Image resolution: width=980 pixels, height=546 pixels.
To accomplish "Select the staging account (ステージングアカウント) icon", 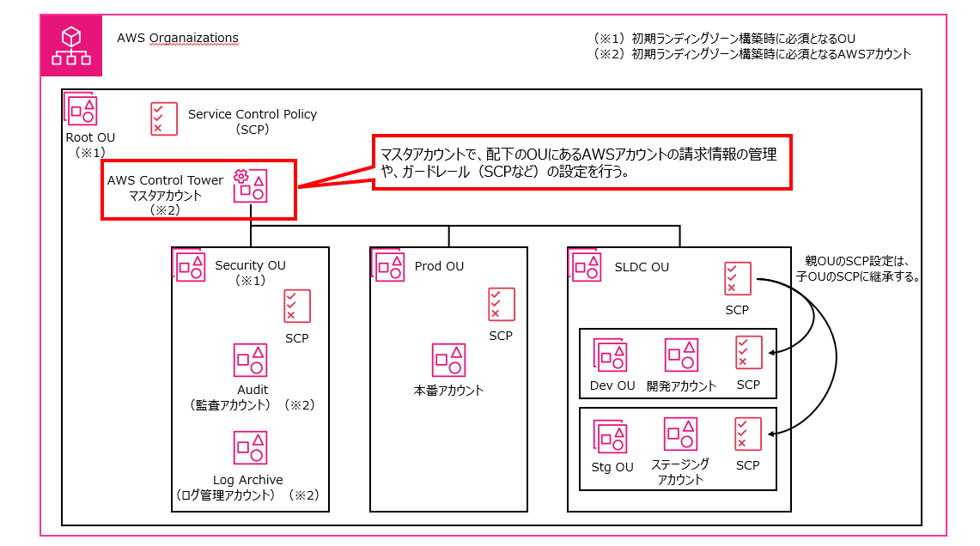I will [680, 434].
